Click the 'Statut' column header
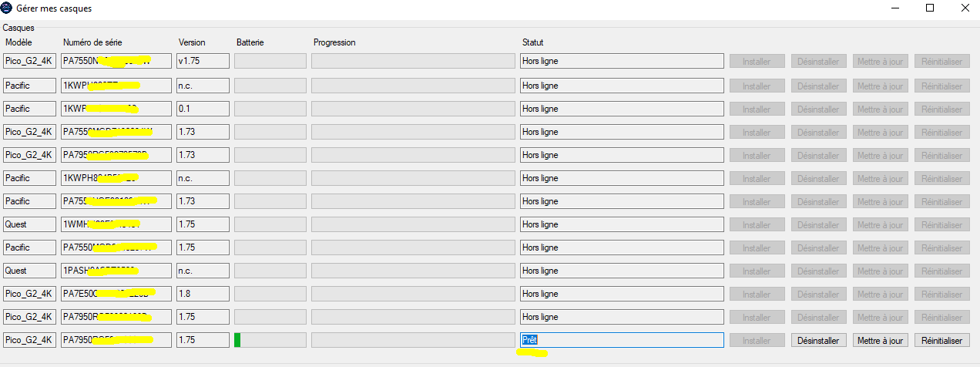Viewport: 980px width, 367px height. point(533,42)
